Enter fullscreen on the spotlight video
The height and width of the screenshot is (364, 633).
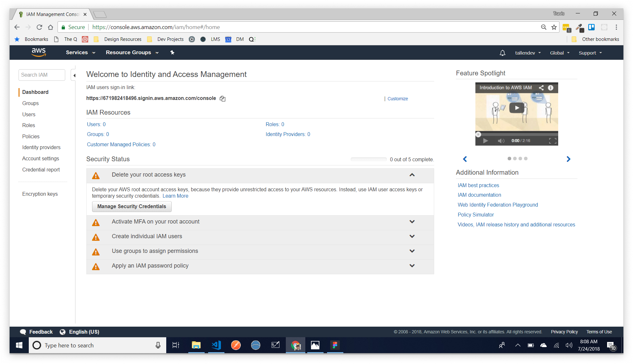click(x=552, y=141)
